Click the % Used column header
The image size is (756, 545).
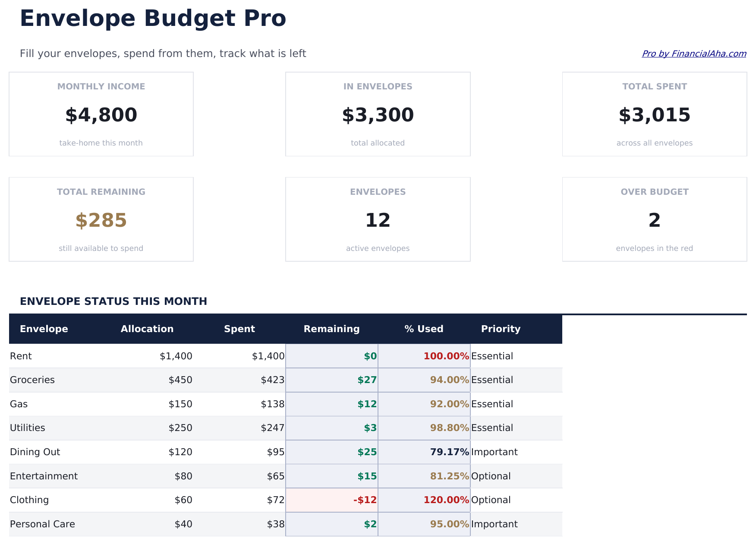click(x=424, y=329)
